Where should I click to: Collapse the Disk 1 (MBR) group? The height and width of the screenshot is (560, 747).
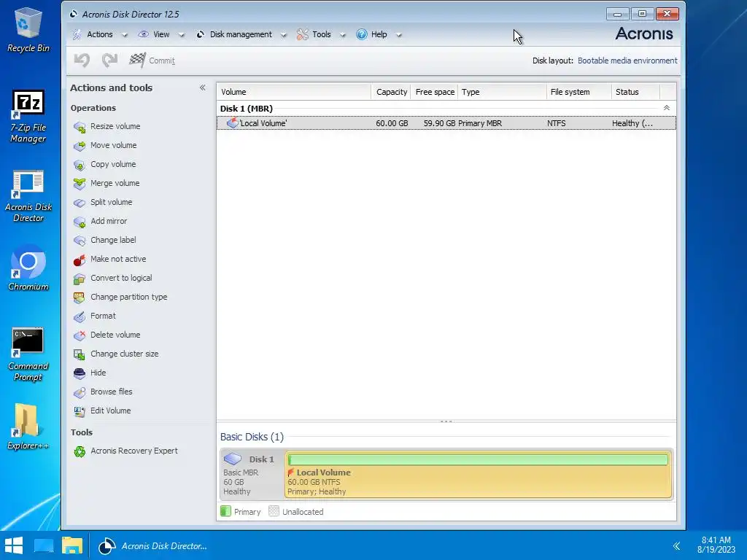click(667, 108)
